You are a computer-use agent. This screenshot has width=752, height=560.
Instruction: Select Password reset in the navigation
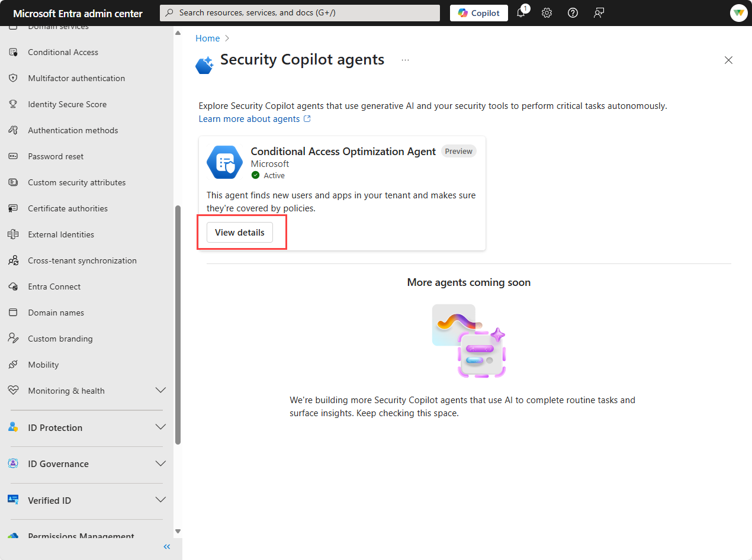point(56,156)
